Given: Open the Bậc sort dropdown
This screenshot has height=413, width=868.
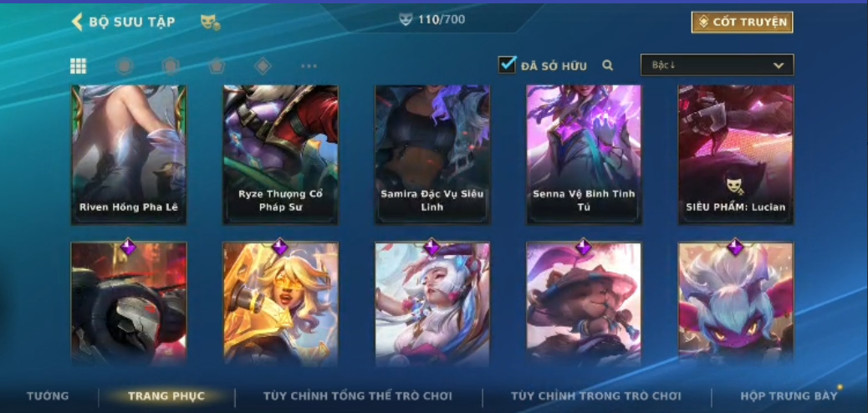Looking at the screenshot, I should coord(717,64).
